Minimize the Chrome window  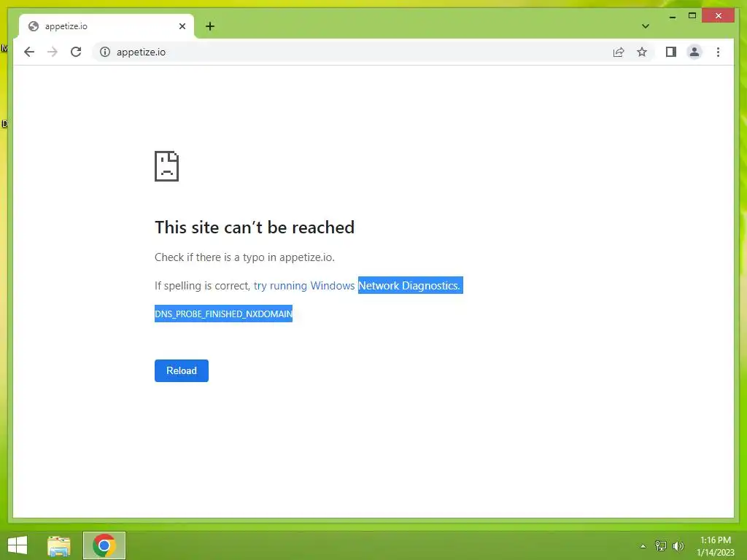click(672, 16)
